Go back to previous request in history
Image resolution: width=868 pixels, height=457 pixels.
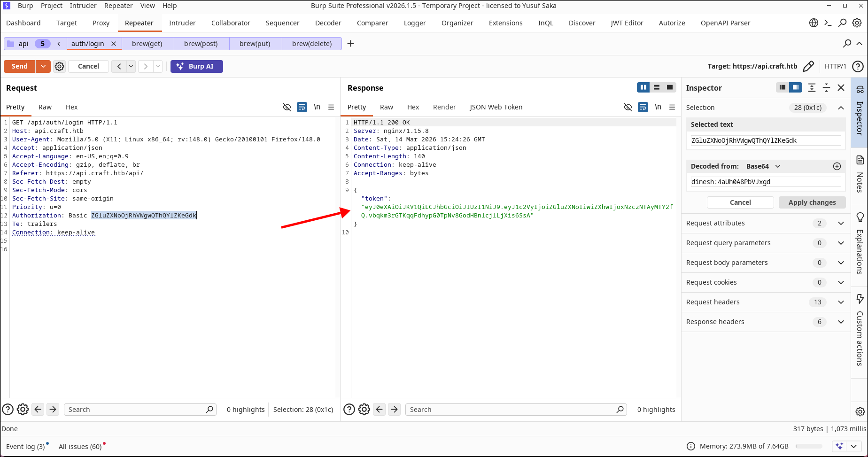[x=119, y=66]
